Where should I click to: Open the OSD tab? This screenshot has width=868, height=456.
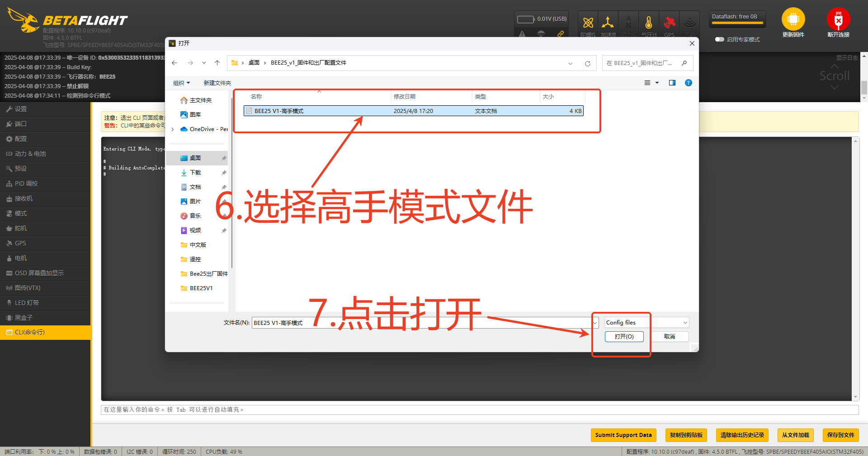(45, 273)
